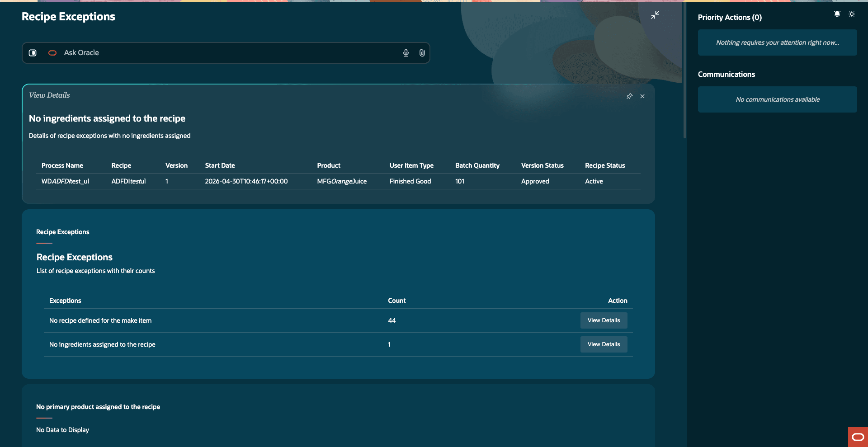The height and width of the screenshot is (447, 868).
Task: Click the Recipe column header
Action: click(x=121, y=165)
